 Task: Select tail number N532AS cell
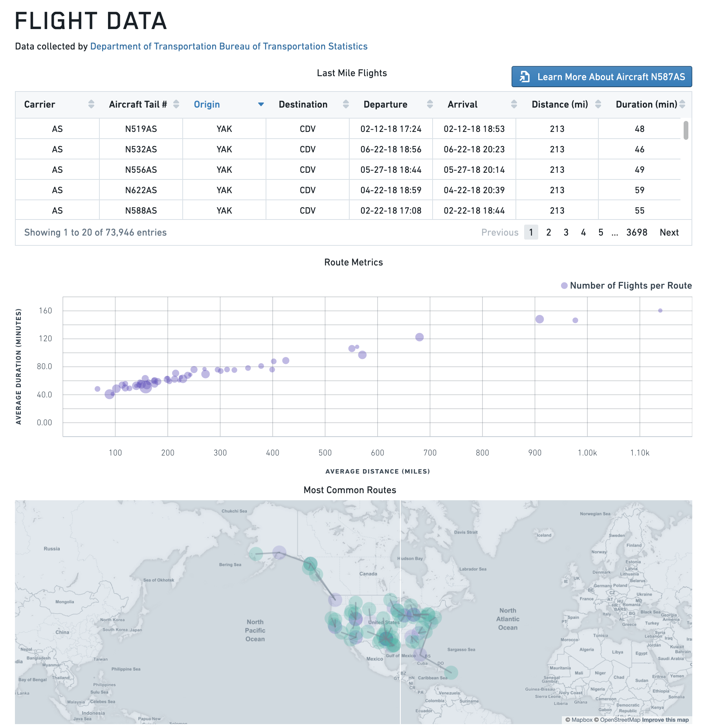pyautogui.click(x=141, y=149)
